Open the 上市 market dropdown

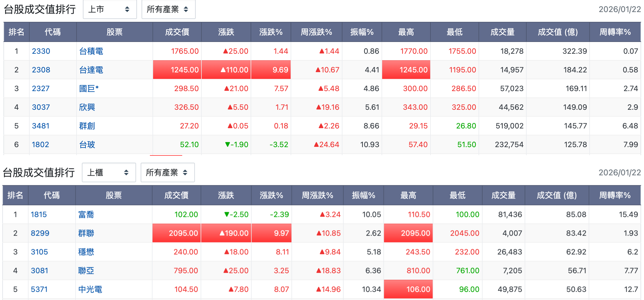pyautogui.click(x=109, y=9)
